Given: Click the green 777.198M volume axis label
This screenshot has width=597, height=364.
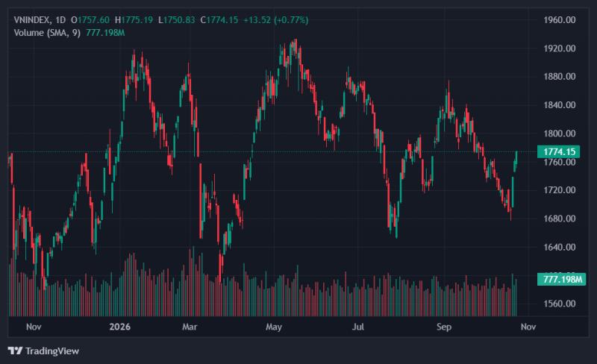Looking at the screenshot, I should (562, 280).
